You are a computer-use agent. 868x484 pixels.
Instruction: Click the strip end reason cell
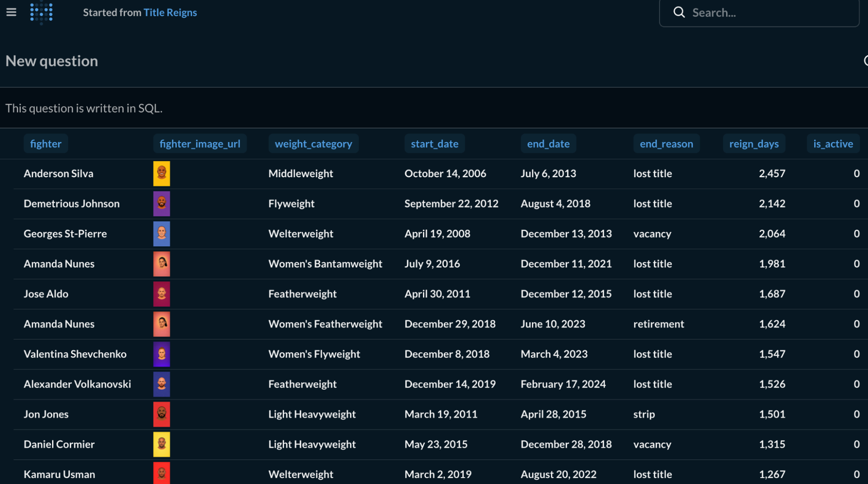pyautogui.click(x=644, y=415)
